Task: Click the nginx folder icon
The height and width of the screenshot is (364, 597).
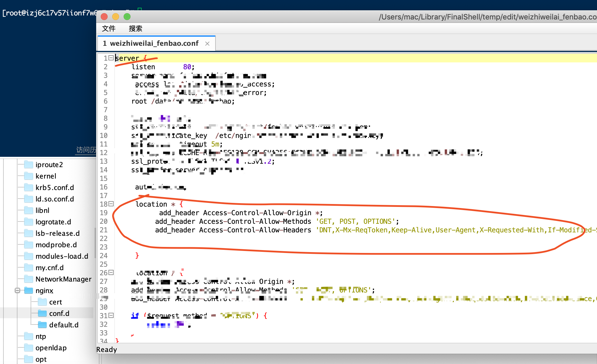Action: pos(29,290)
